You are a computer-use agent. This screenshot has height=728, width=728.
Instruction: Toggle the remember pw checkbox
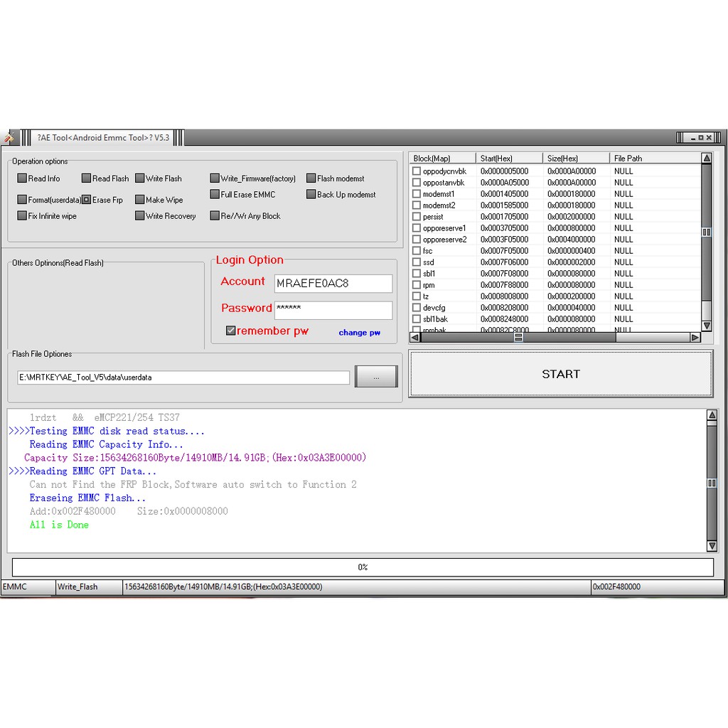230,331
